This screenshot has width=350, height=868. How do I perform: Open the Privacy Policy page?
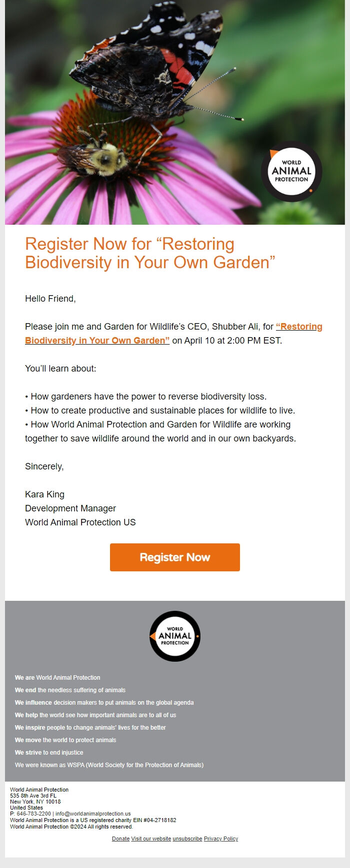[220, 838]
